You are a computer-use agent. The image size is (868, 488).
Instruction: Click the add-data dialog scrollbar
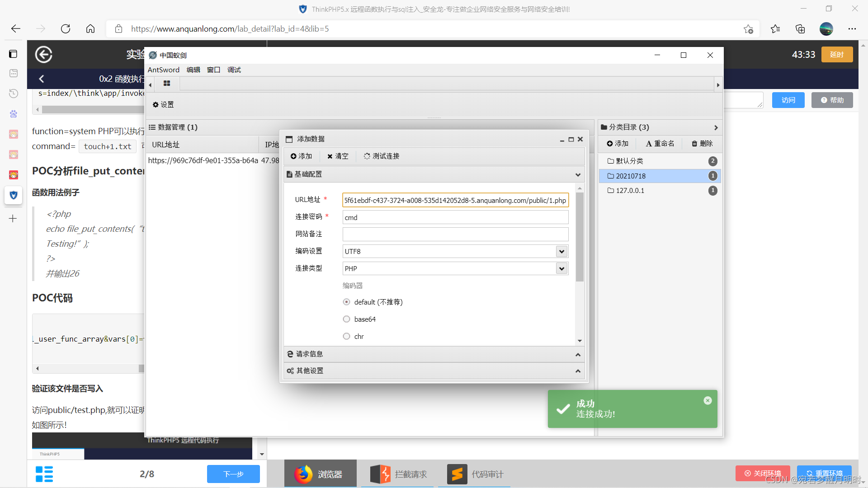(580, 237)
